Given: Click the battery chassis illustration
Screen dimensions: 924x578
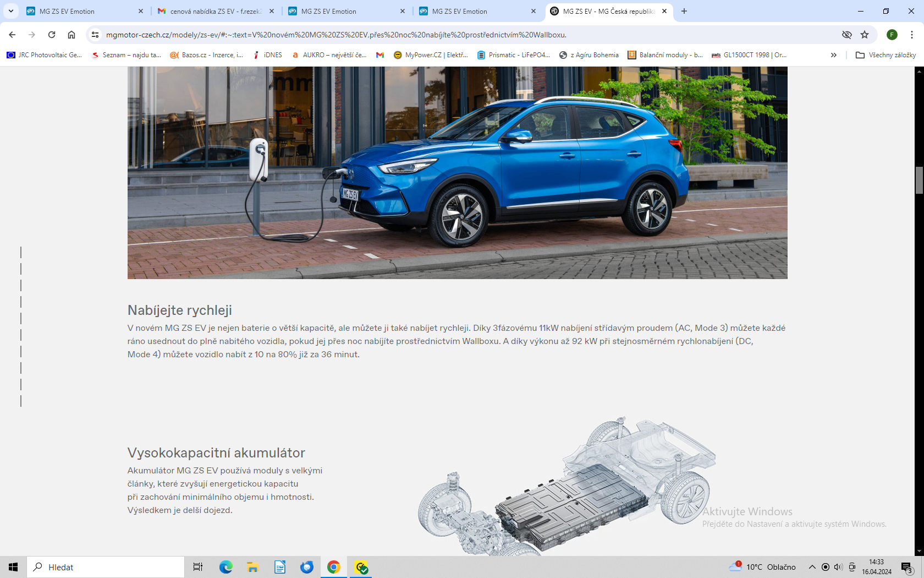Looking at the screenshot, I should pos(566,486).
